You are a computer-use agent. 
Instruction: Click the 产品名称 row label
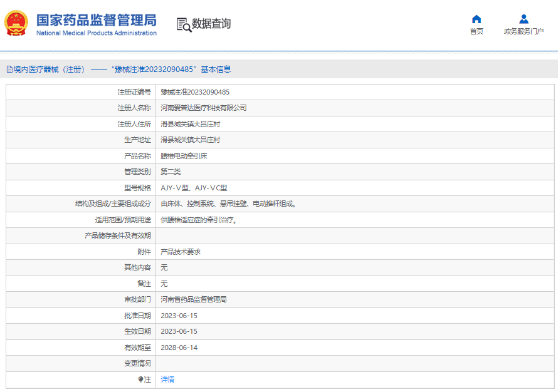click(x=137, y=156)
